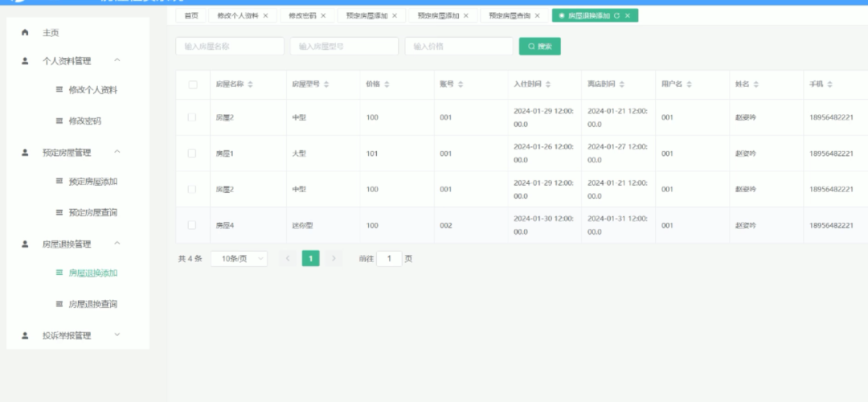Open 预定房屋查询 in the sidebar

(93, 212)
